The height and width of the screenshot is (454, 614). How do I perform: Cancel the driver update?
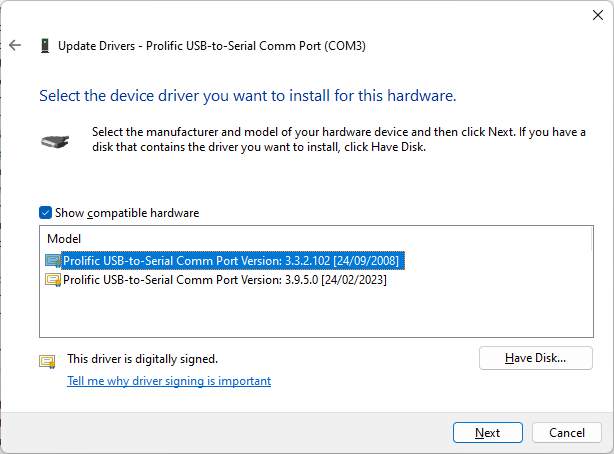point(567,432)
